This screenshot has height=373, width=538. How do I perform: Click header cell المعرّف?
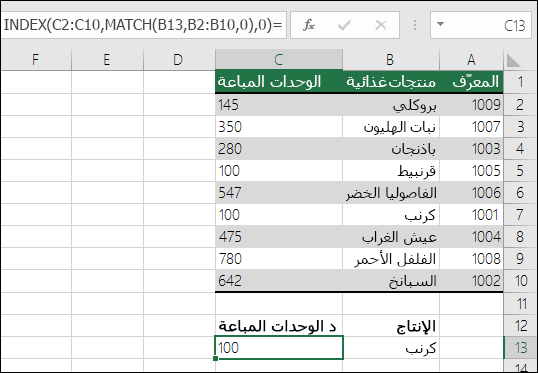pos(471,82)
